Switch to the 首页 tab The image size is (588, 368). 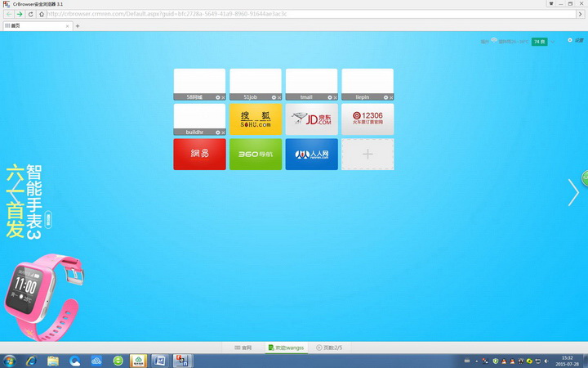pos(36,26)
